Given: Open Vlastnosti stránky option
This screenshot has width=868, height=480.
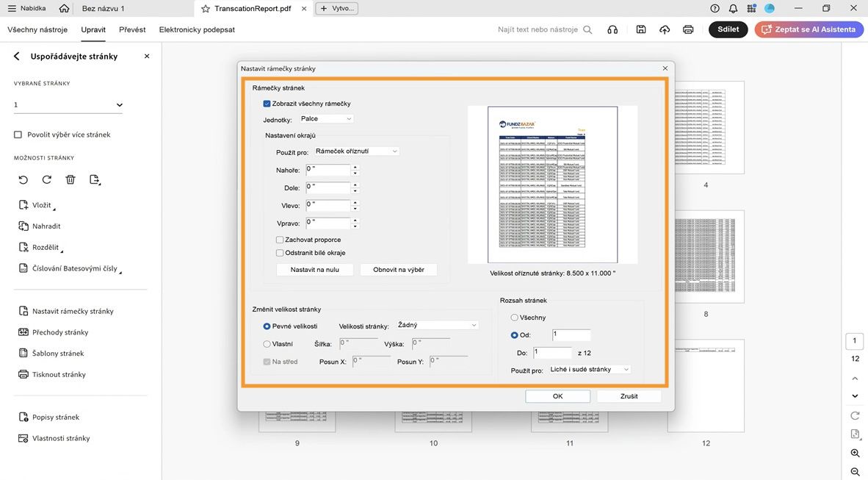Looking at the screenshot, I should coord(54,438).
